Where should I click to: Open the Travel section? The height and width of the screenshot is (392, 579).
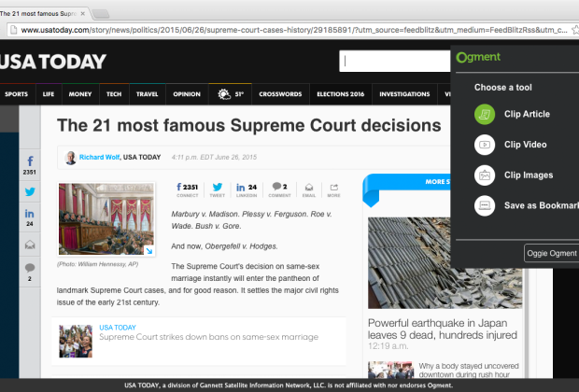tap(147, 94)
